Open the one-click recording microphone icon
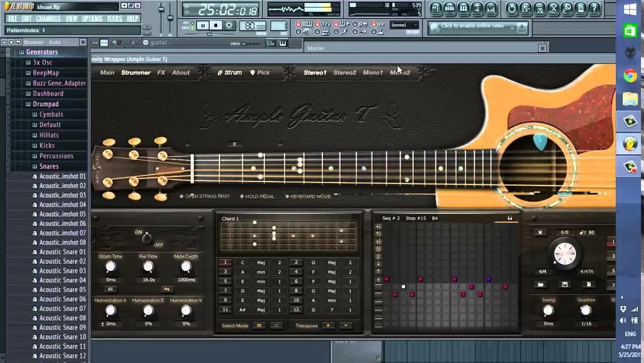The width and height of the screenshot is (644, 363). pyautogui.click(x=566, y=8)
